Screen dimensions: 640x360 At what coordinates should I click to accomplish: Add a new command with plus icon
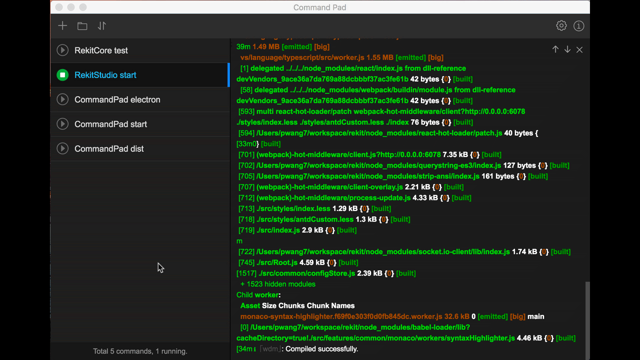(x=62, y=26)
